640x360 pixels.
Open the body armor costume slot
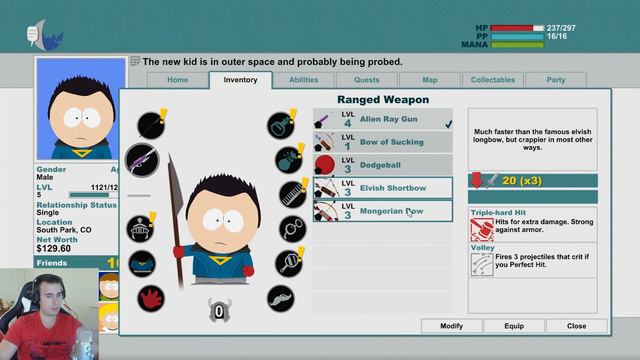pyautogui.click(x=142, y=264)
